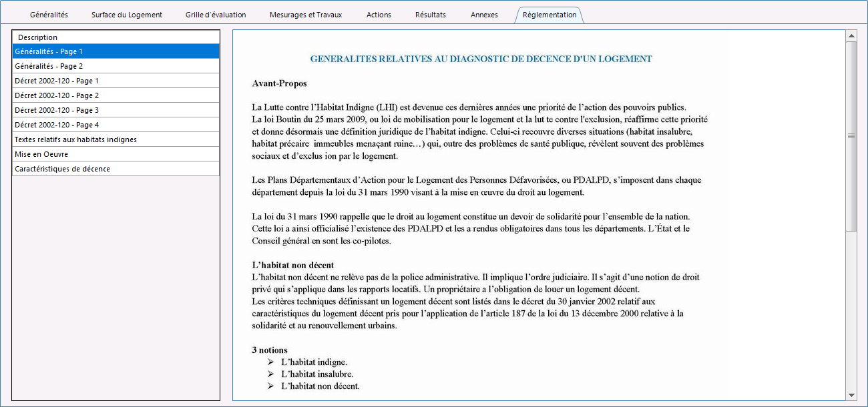Open the Annexes tab

[484, 15]
